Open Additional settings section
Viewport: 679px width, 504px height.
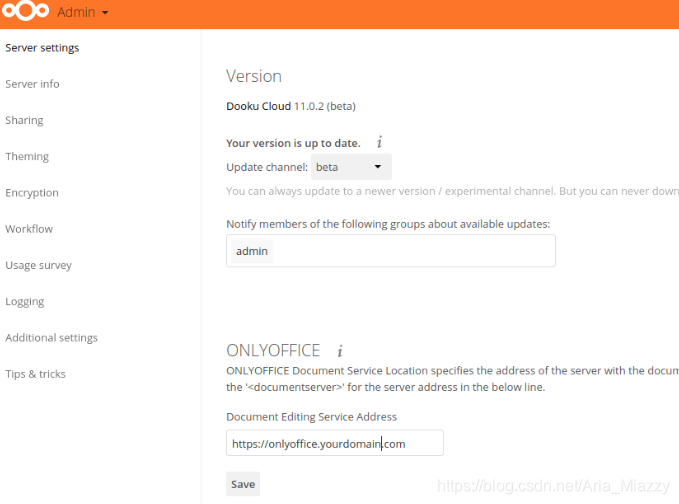click(52, 337)
